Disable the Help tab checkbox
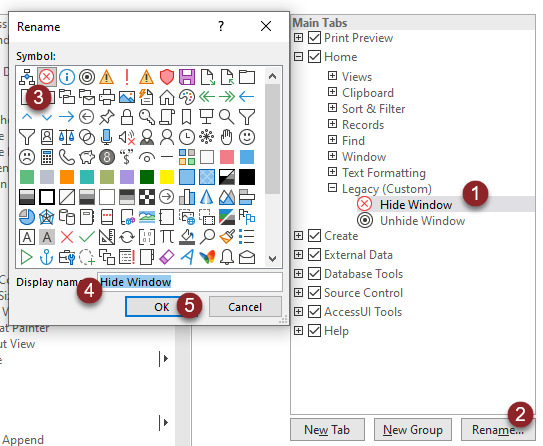The width and height of the screenshot is (543, 446). point(314,330)
